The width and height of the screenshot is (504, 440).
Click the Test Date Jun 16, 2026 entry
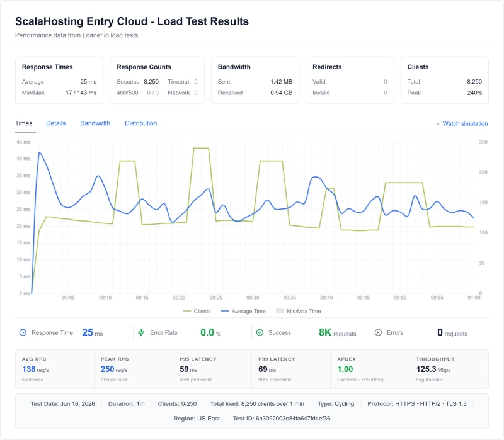[62, 403]
